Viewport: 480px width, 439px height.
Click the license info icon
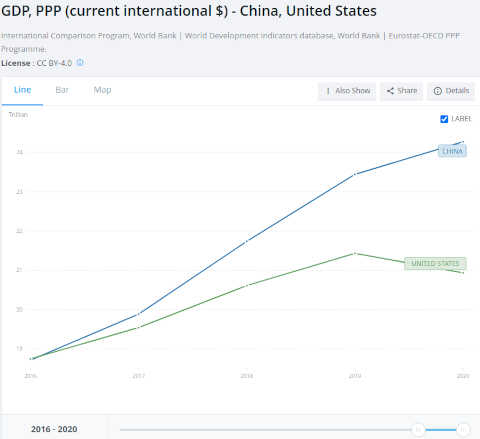pyautogui.click(x=80, y=62)
